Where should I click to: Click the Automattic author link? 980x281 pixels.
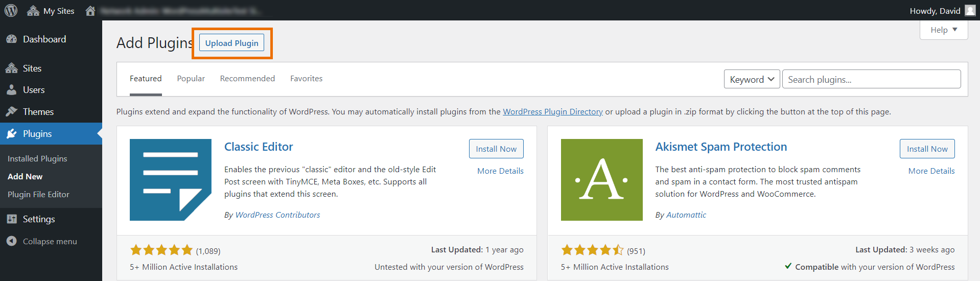686,215
